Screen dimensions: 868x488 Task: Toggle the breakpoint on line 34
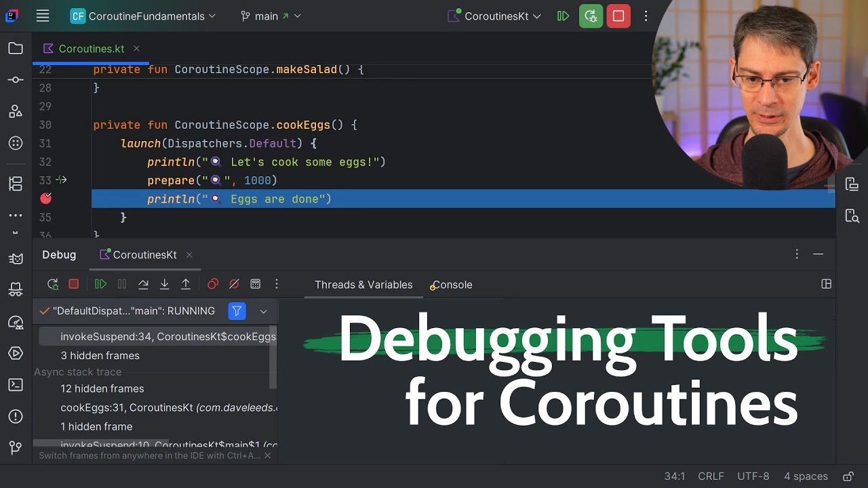tap(45, 199)
